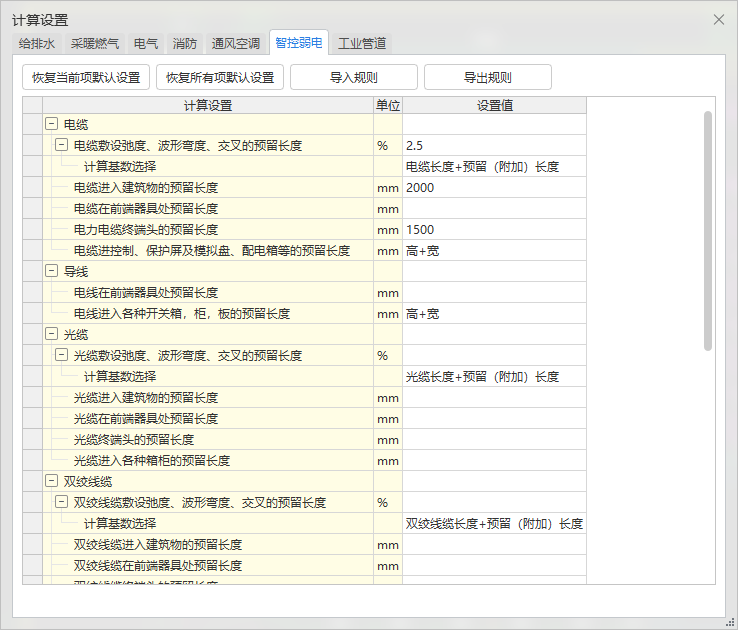Collapse the 电缆 tree group
The height and width of the screenshot is (630, 738).
[x=51, y=125]
